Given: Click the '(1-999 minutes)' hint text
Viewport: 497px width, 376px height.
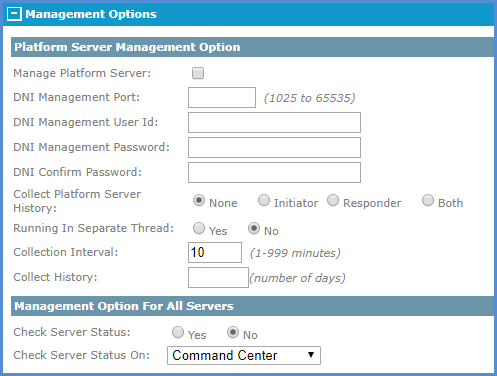Looking at the screenshot, I should coord(295,253).
